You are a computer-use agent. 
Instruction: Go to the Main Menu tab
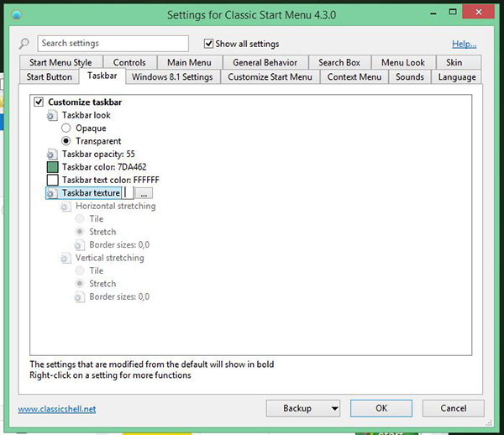point(189,62)
